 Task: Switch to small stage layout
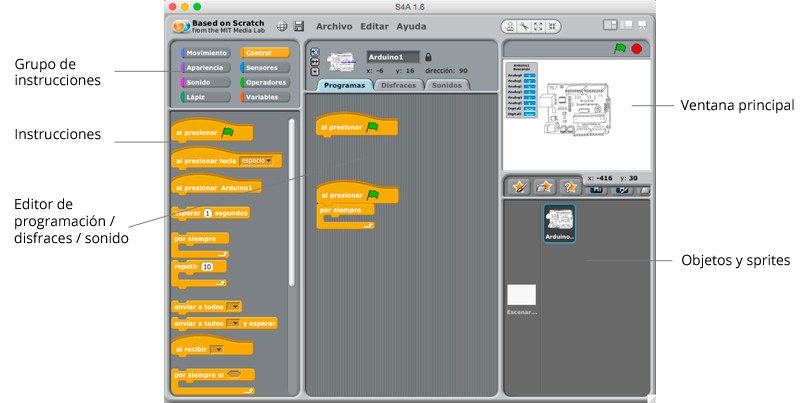[610, 25]
